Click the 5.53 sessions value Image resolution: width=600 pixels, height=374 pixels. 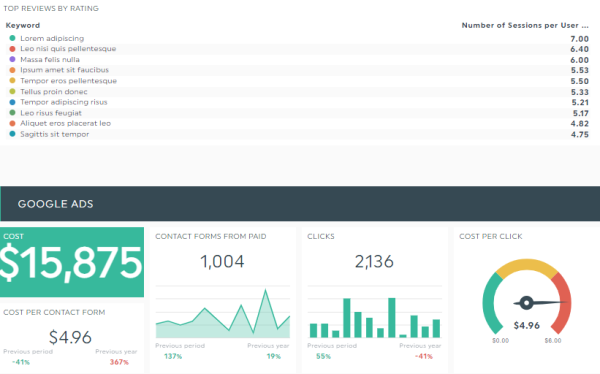click(580, 70)
